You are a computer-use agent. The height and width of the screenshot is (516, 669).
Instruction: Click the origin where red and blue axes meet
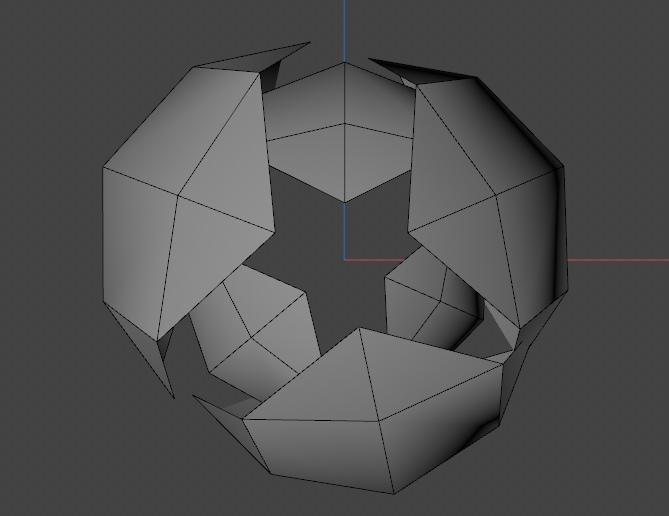click(x=344, y=260)
